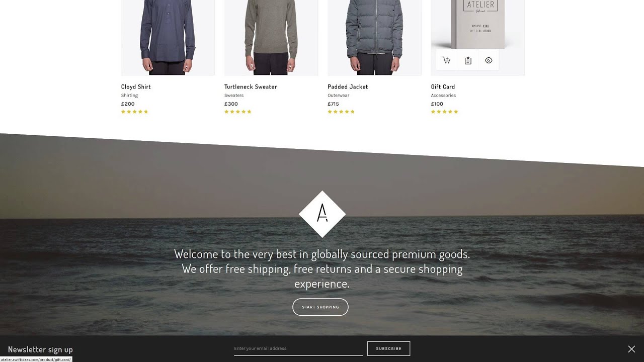Click the diamond Atelier logo
The image size is (644, 362).
[x=322, y=214]
